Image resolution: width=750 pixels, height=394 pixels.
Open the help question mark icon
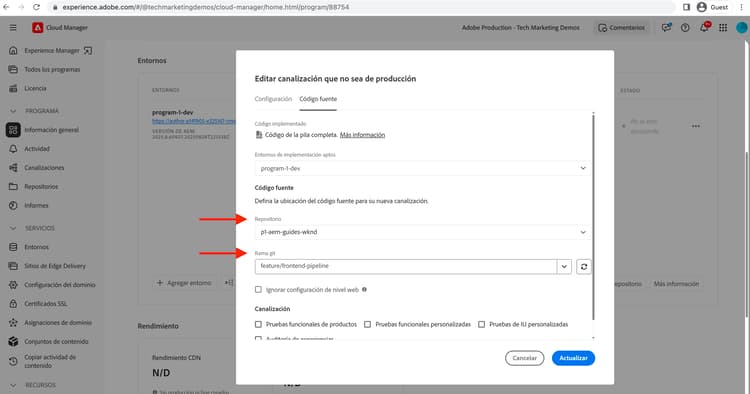point(685,28)
